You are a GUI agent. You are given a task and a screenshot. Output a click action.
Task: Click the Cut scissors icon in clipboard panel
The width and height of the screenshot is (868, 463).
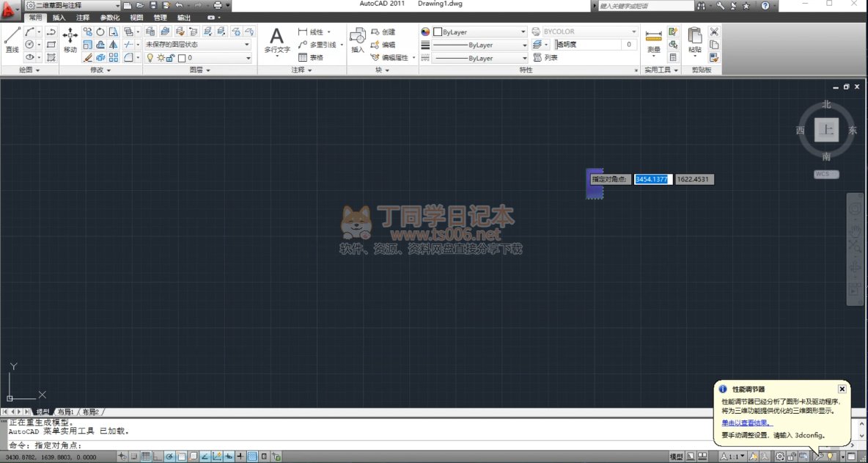[714, 32]
